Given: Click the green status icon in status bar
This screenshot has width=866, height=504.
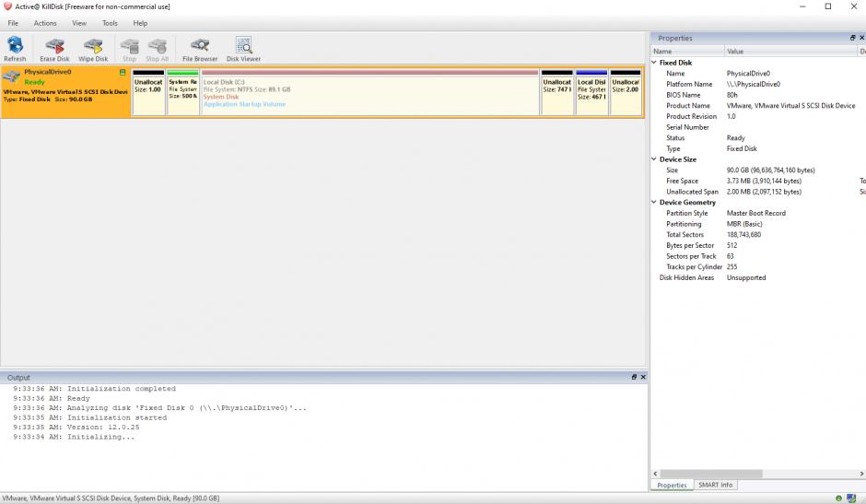Looking at the screenshot, I should click(839, 498).
